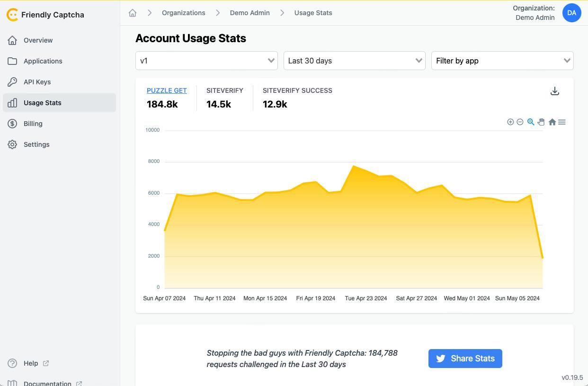This screenshot has height=386, width=588.
Task: Select the SITEVERIFY metric tab
Action: (x=225, y=90)
